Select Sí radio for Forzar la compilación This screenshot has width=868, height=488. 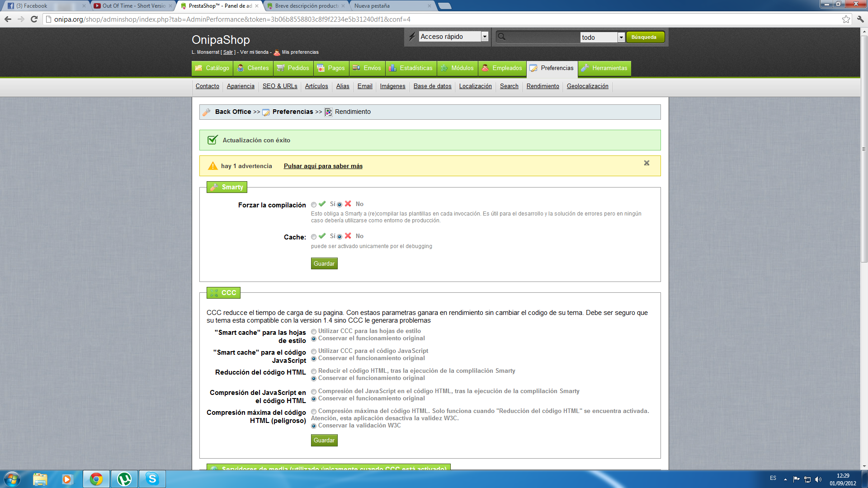coord(314,205)
